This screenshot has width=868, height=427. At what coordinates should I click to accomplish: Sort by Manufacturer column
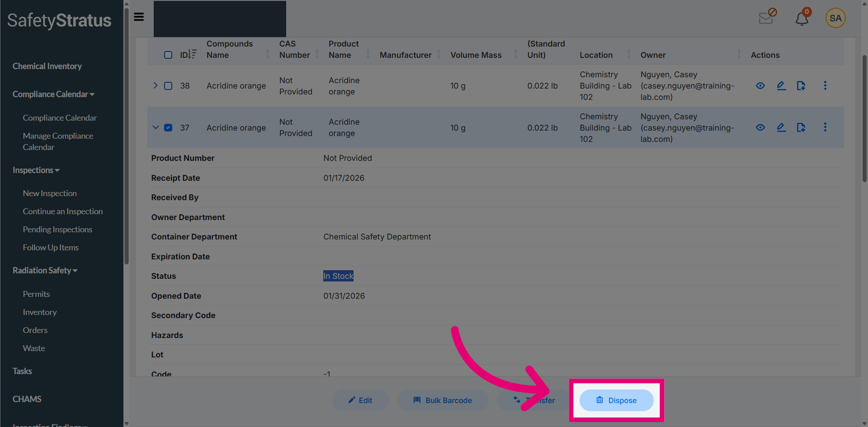coord(439,55)
